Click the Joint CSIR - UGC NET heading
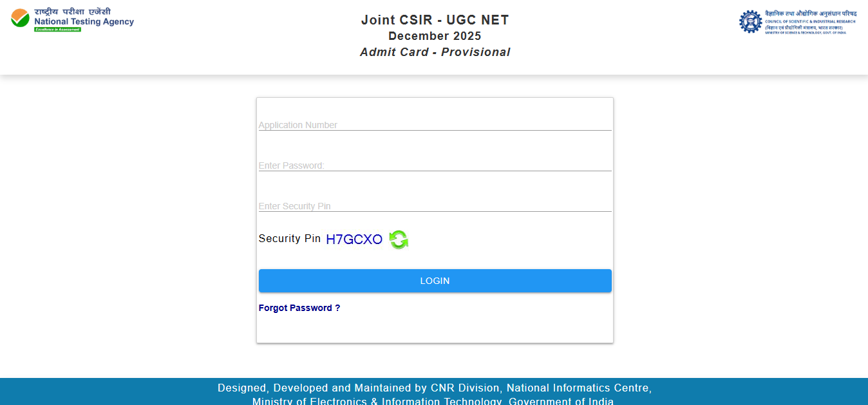 click(435, 20)
